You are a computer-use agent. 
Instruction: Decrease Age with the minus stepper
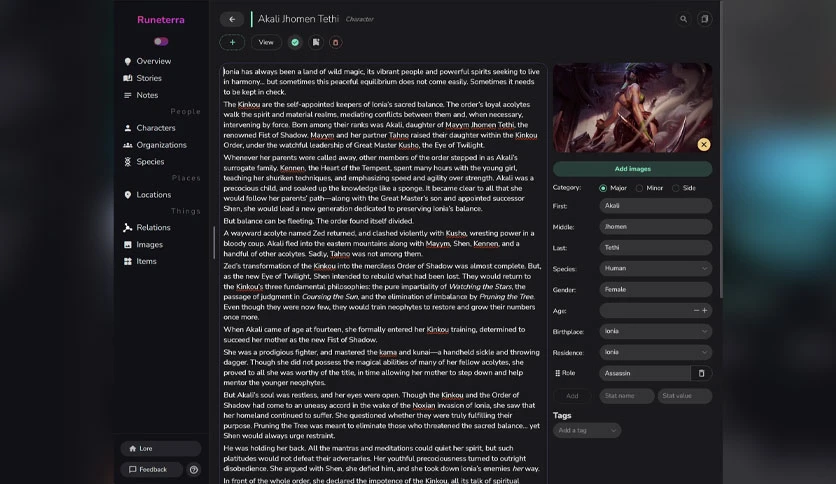696,310
